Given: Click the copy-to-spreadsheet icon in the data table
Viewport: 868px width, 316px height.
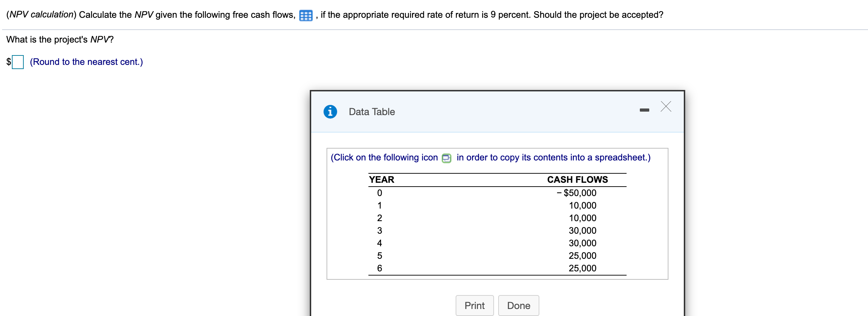Looking at the screenshot, I should click(x=447, y=158).
